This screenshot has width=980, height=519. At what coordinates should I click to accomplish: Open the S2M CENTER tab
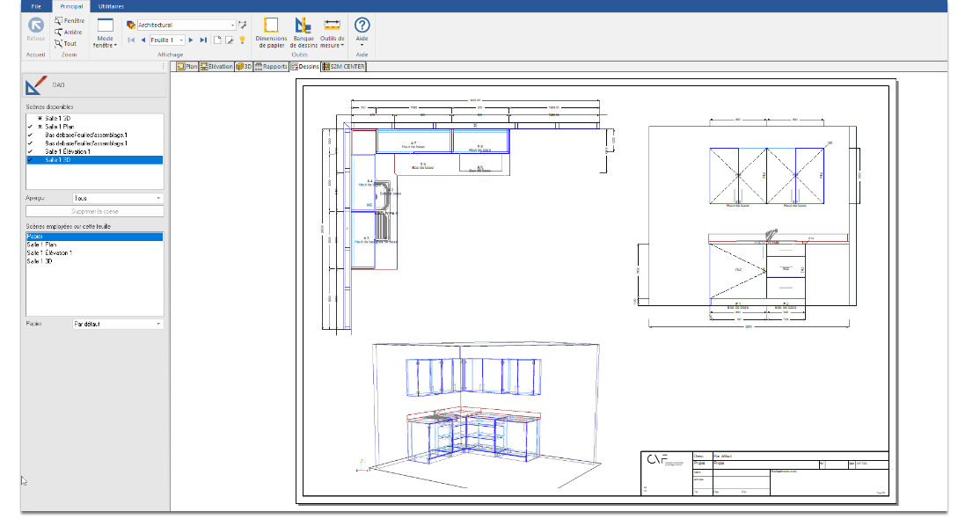tap(343, 66)
